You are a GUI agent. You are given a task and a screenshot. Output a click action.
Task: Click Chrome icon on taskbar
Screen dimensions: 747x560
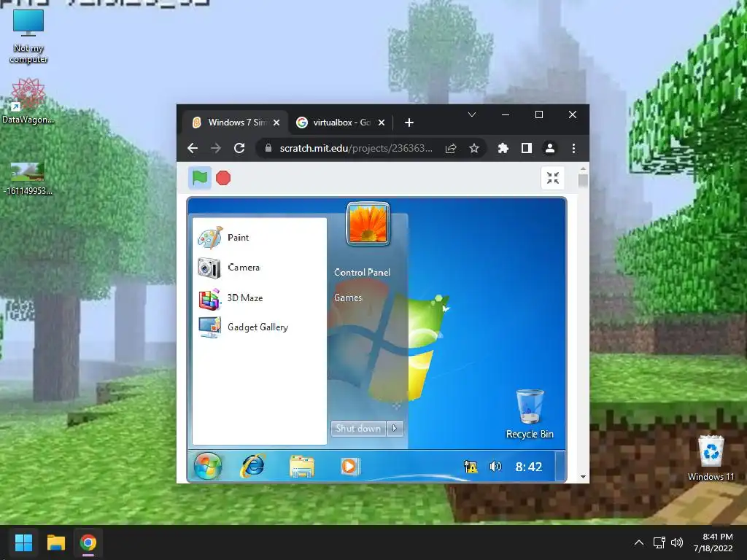point(88,542)
